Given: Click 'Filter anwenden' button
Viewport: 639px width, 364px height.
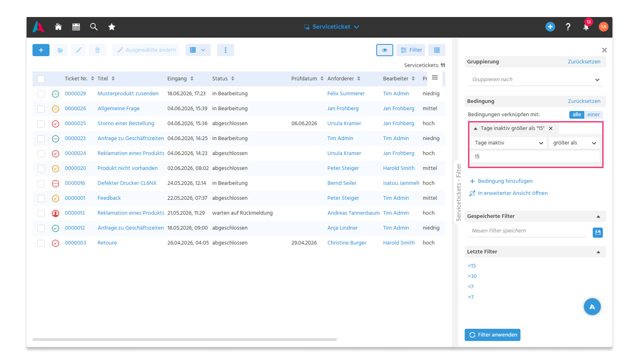Looking at the screenshot, I should 493,335.
